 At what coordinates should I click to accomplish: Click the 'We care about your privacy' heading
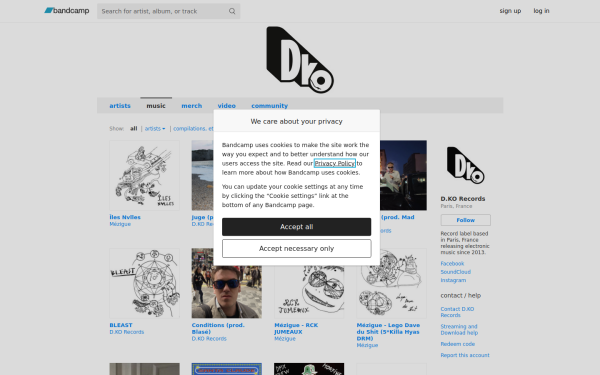tap(297, 121)
